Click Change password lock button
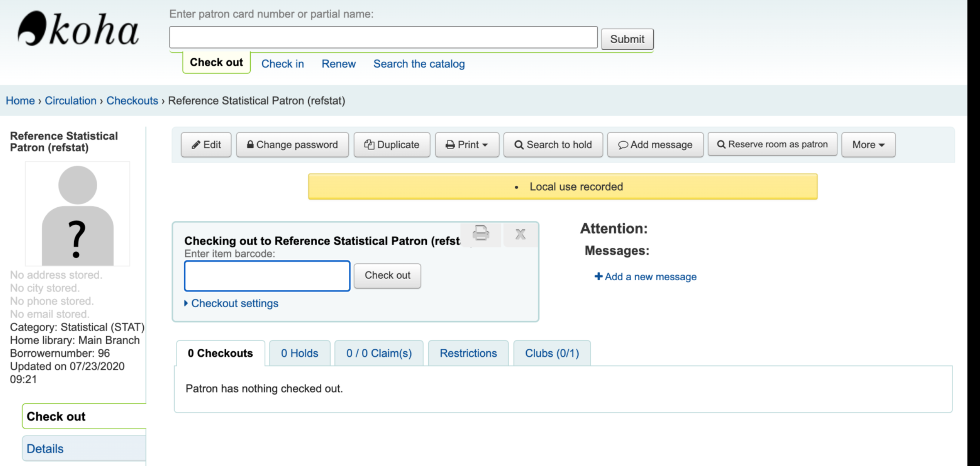 [292, 144]
